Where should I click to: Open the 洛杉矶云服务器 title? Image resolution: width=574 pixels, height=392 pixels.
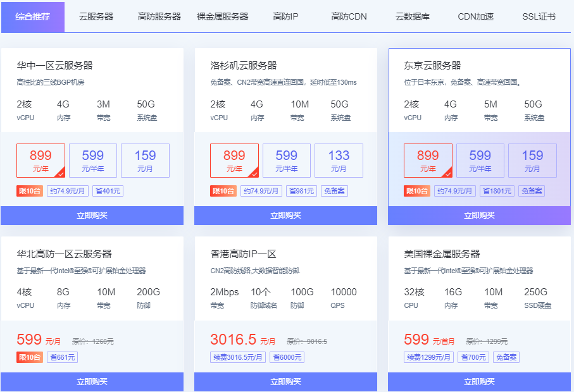pyautogui.click(x=244, y=66)
